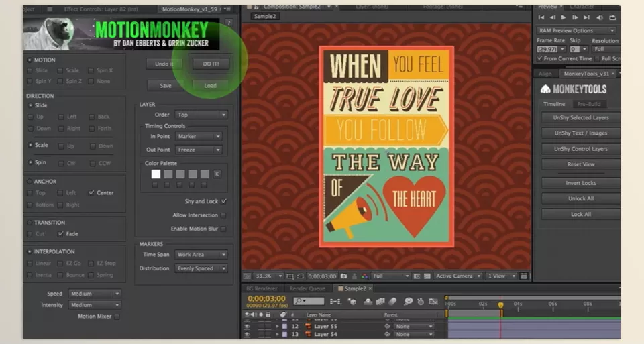The height and width of the screenshot is (344, 644).
Task: Hide Layer 54 with its eye icon
Action: (247, 334)
